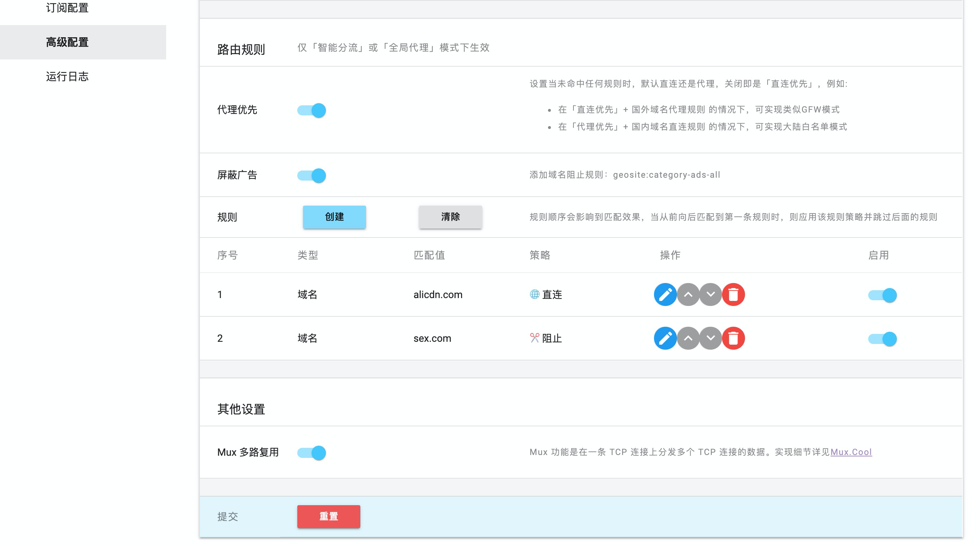The width and height of the screenshot is (980, 546).
Task: Open 订阅配置 in the sidebar
Action: click(x=67, y=8)
